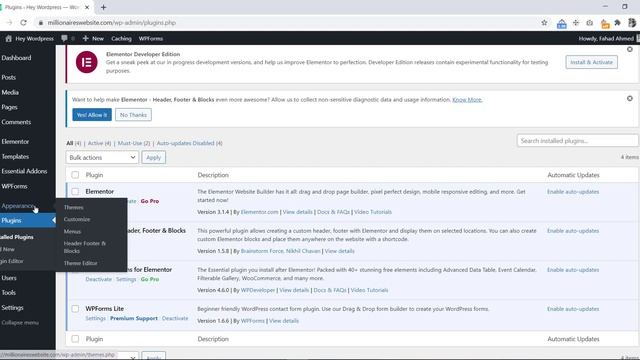Image resolution: width=640 pixels, height=360 pixels.
Task: Click Go Pro under Elementor plugin
Action: click(x=150, y=201)
